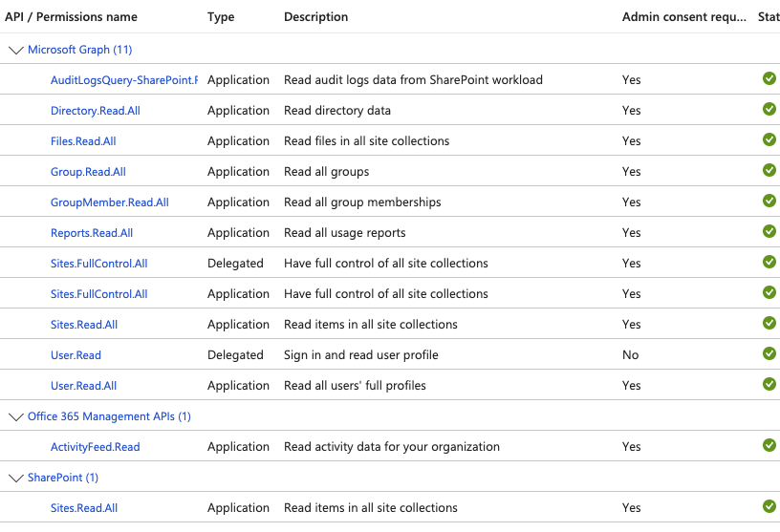Click status check for Microsoft Graph Sites.Read.All
This screenshot has width=780, height=532.
pos(769,323)
